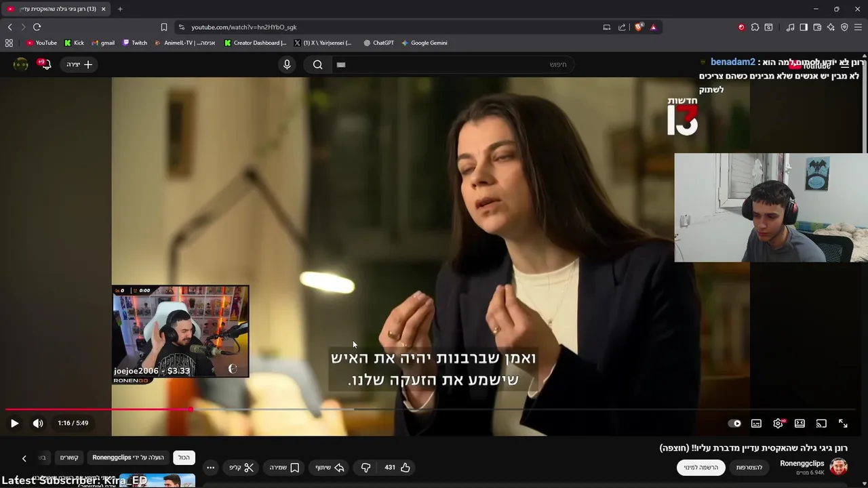Show more filter chips with arrow
Viewport: 868px width, 488px height.
pos(24,458)
